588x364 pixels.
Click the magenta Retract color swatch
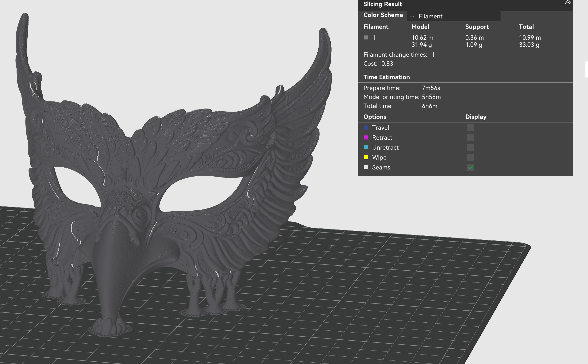366,138
